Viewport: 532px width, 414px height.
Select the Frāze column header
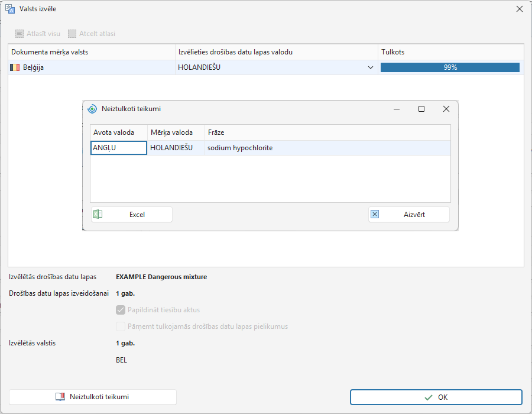click(x=327, y=132)
